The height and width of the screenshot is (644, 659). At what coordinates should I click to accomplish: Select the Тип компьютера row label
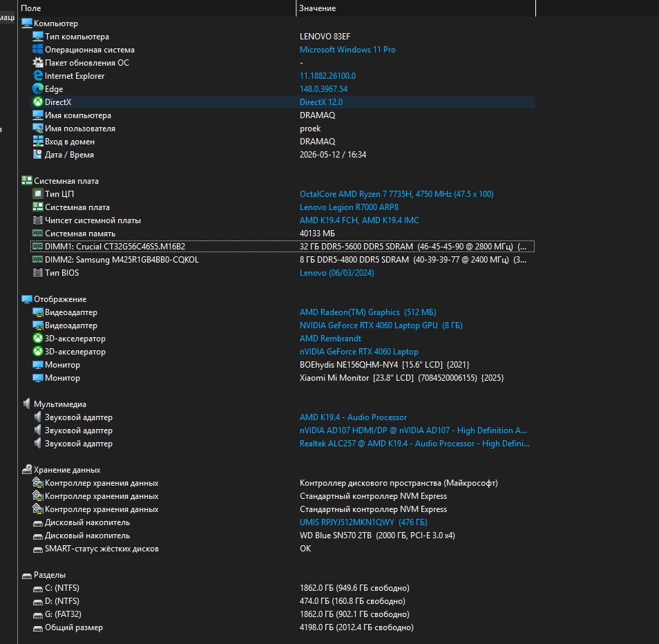[77, 37]
